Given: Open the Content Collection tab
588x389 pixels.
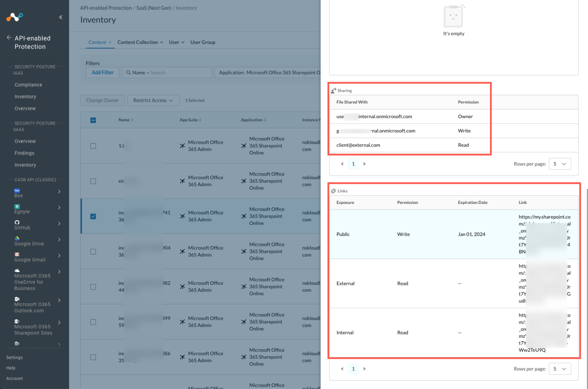Looking at the screenshot, I should pyautogui.click(x=138, y=42).
